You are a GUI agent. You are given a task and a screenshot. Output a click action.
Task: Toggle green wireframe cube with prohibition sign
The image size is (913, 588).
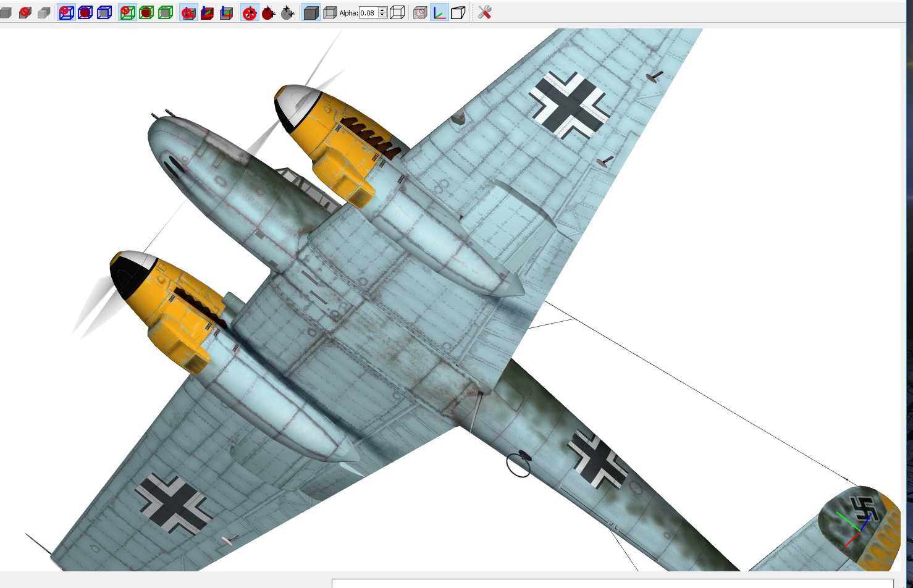(127, 12)
